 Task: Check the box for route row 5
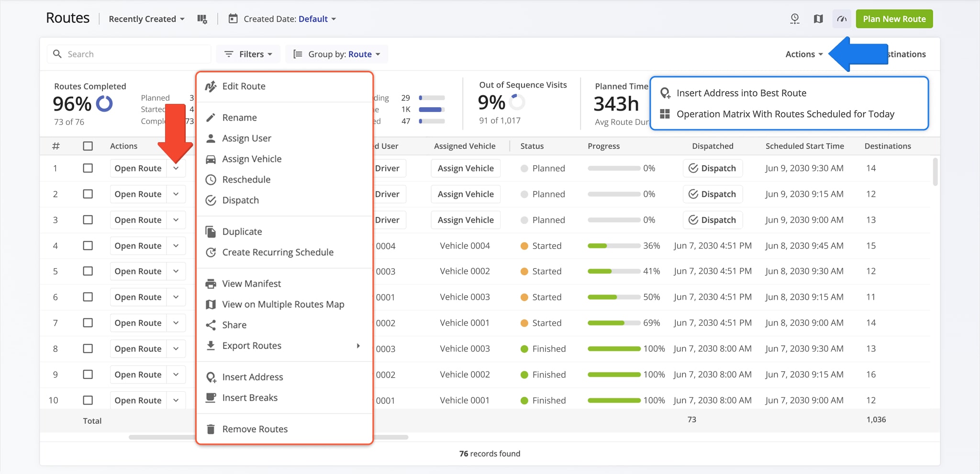coord(88,271)
